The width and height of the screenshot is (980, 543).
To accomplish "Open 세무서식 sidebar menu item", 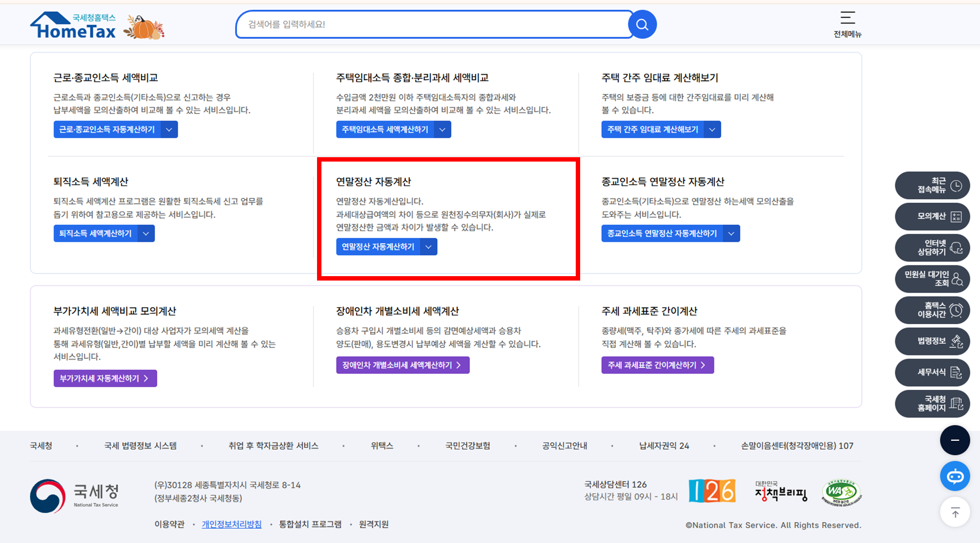I will point(932,372).
